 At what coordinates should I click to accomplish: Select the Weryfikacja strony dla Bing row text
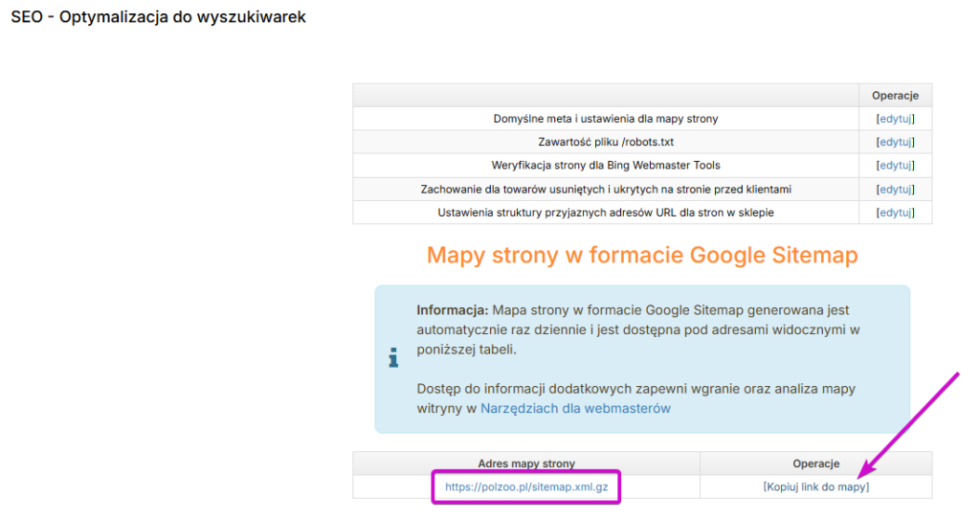(x=606, y=165)
